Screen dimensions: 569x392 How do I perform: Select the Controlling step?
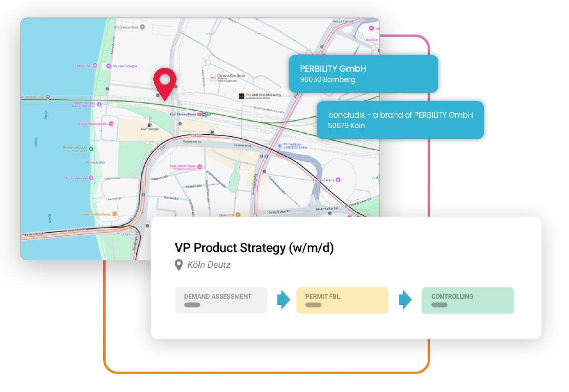[468, 300]
